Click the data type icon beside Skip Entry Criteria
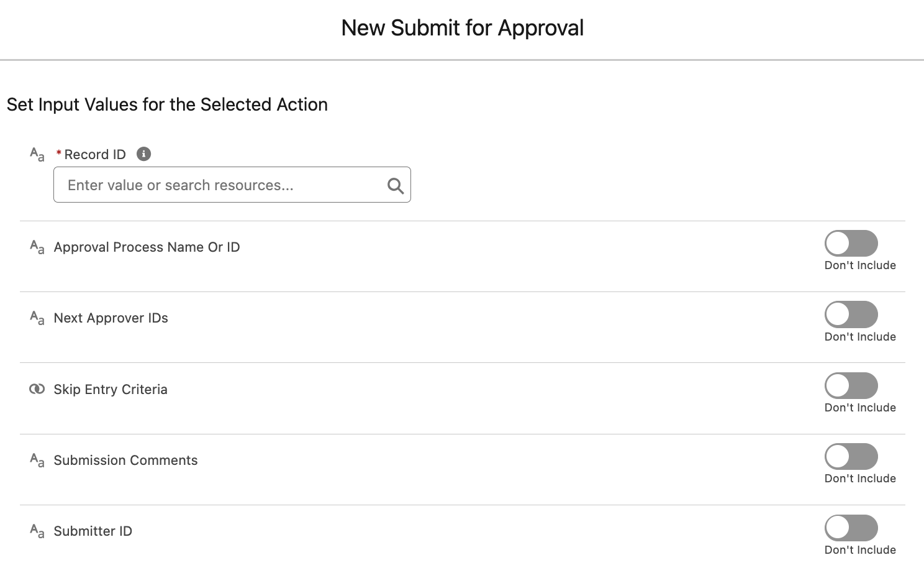924x578 pixels. click(x=37, y=389)
